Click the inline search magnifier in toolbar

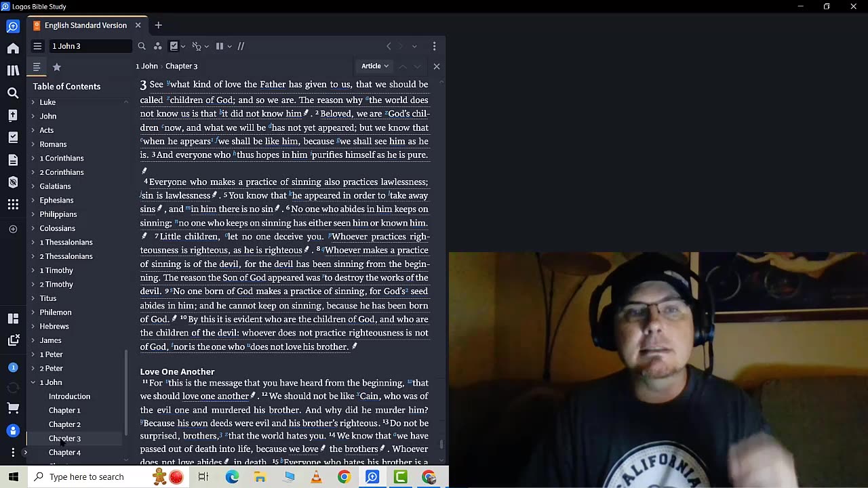pyautogui.click(x=142, y=46)
